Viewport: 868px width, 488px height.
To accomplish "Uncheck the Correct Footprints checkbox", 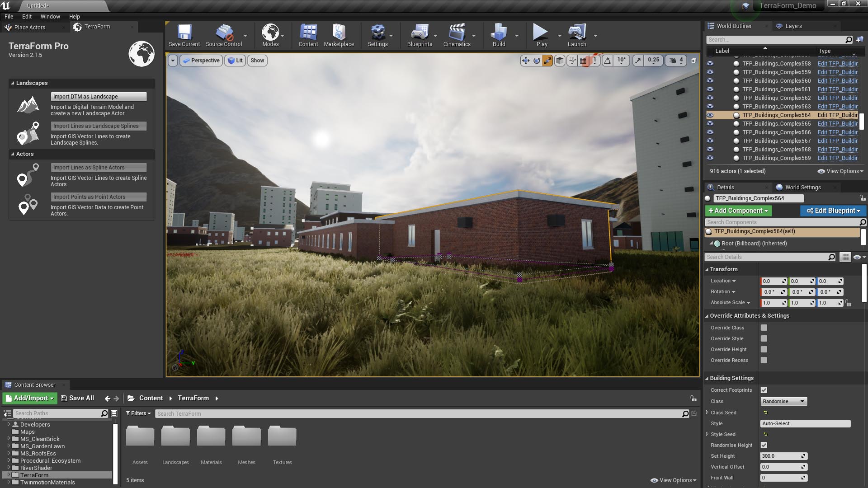I will point(764,390).
